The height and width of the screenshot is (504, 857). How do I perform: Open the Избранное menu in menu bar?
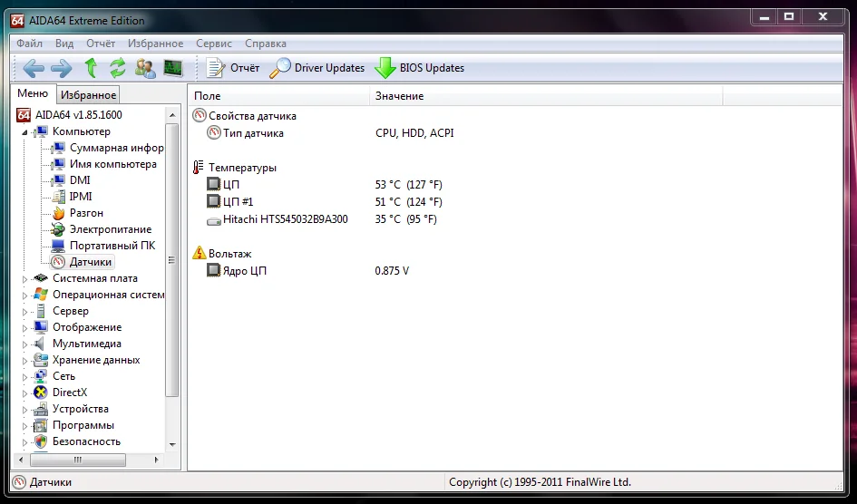coord(155,44)
